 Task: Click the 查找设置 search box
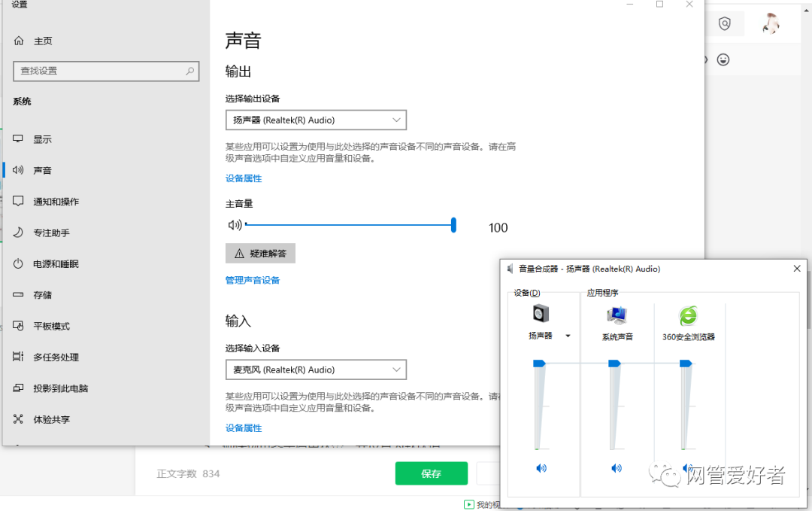(x=106, y=71)
